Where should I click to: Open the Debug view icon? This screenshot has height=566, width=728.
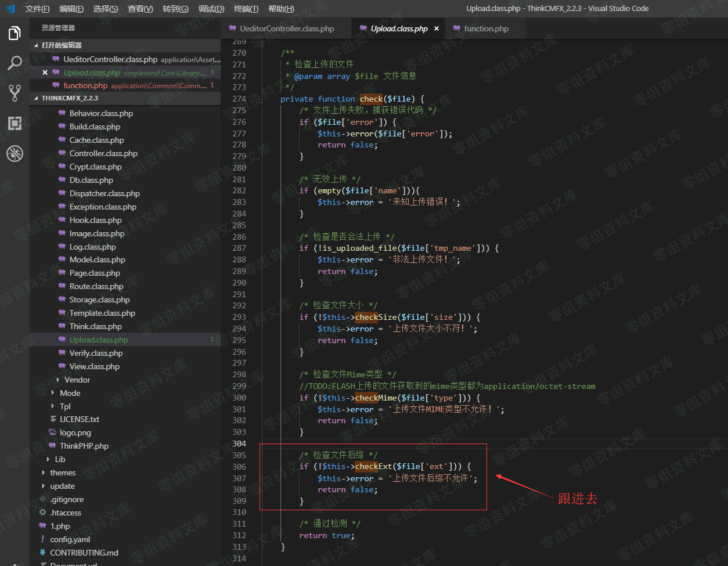(15, 153)
